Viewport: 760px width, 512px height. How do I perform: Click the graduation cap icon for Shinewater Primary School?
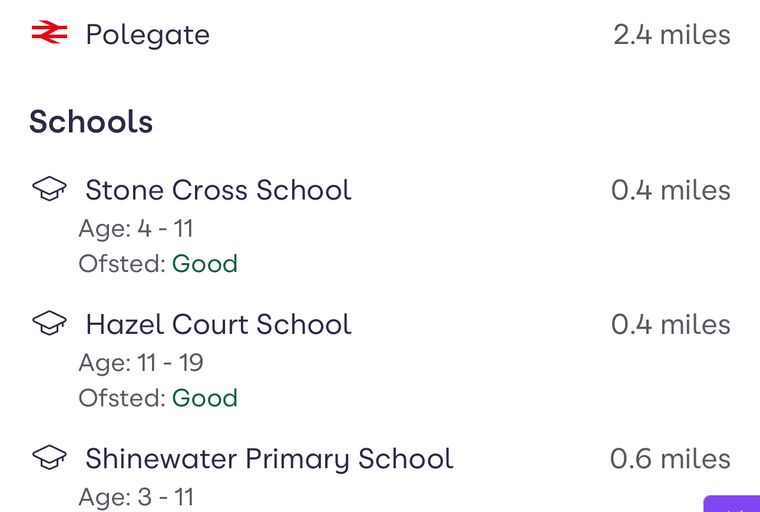tap(49, 457)
